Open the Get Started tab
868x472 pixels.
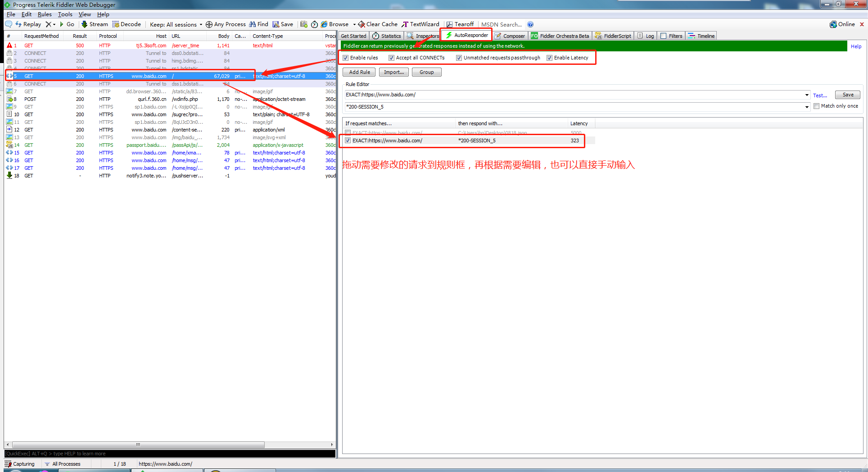tap(353, 36)
